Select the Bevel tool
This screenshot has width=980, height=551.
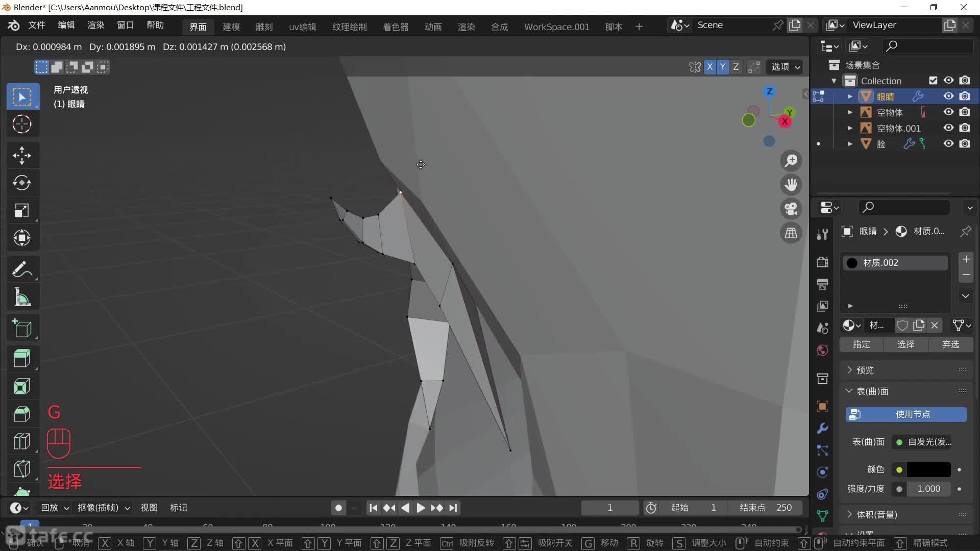22,414
